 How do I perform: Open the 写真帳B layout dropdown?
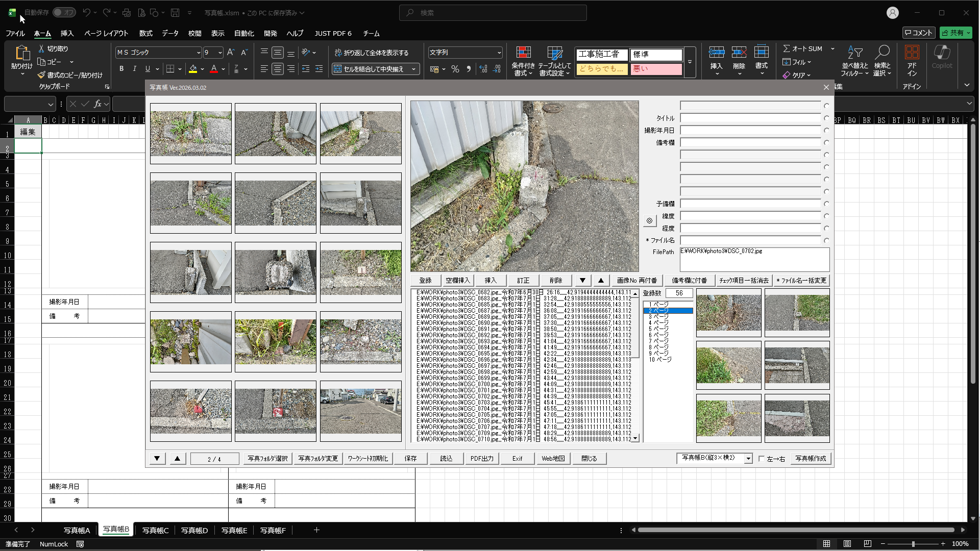(748, 459)
